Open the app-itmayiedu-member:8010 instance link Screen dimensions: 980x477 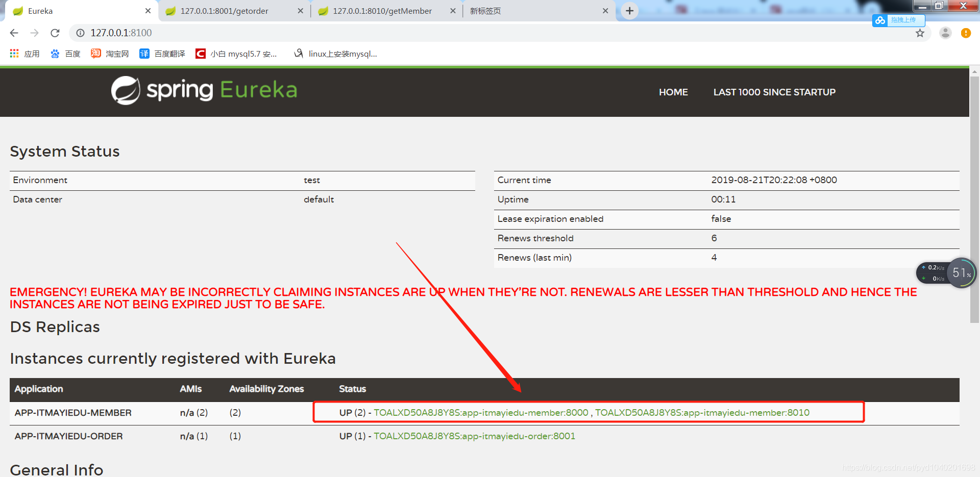(x=702, y=413)
